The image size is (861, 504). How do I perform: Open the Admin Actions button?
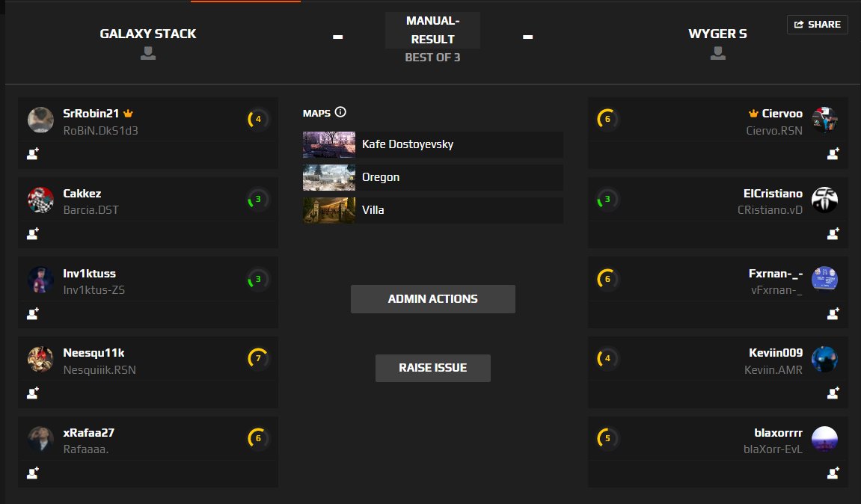click(432, 298)
